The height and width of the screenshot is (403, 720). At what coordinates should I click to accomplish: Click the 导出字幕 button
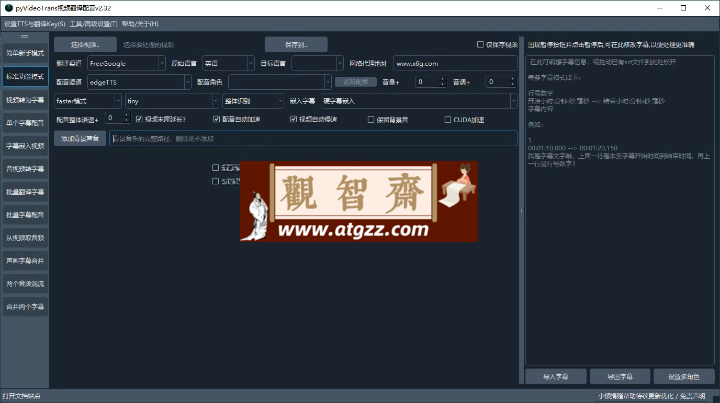620,376
